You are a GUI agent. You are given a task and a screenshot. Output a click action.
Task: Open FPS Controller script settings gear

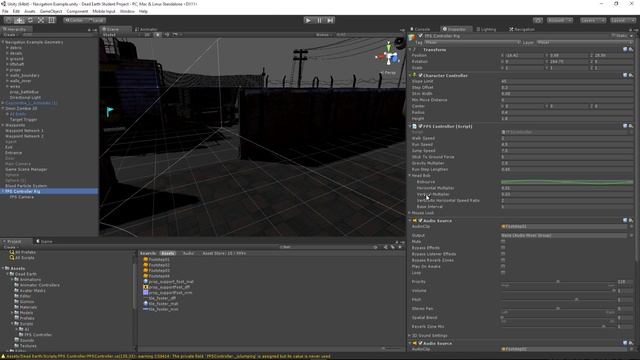point(631,126)
